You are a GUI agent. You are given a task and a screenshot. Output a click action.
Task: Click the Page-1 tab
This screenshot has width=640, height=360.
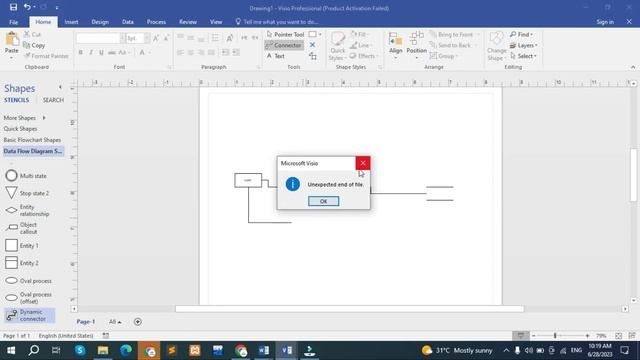coord(86,322)
